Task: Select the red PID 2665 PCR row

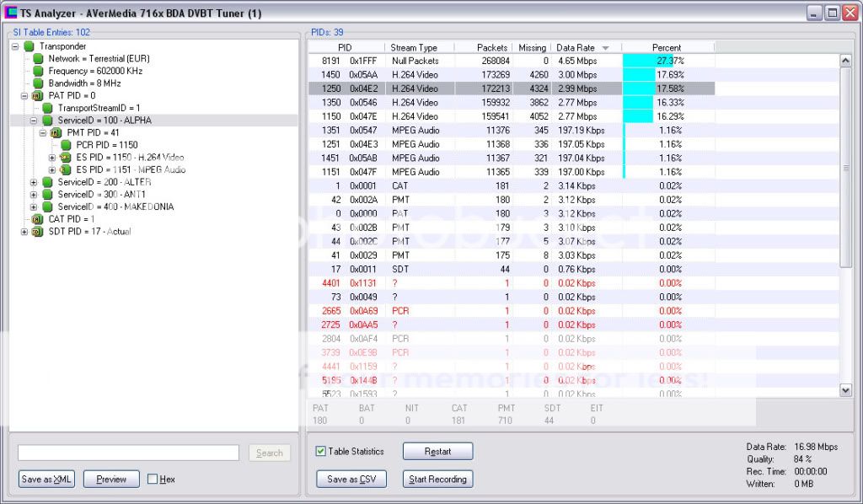Action: (x=512, y=311)
